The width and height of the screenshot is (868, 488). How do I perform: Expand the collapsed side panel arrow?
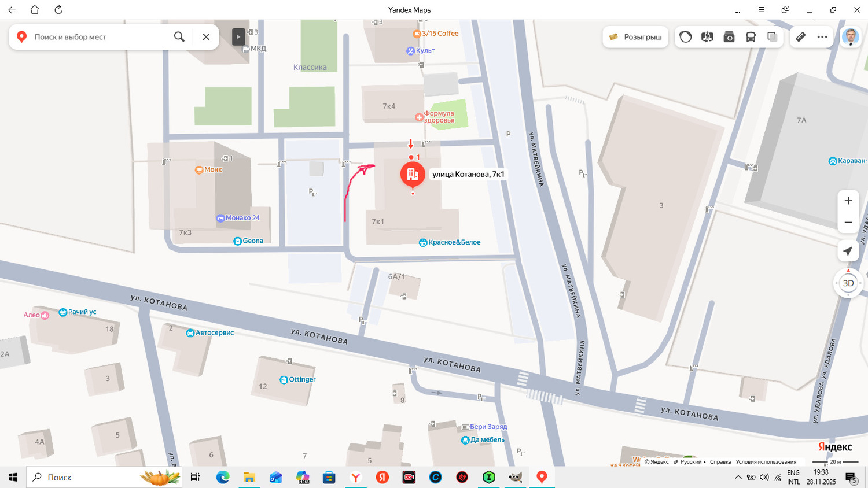click(238, 37)
